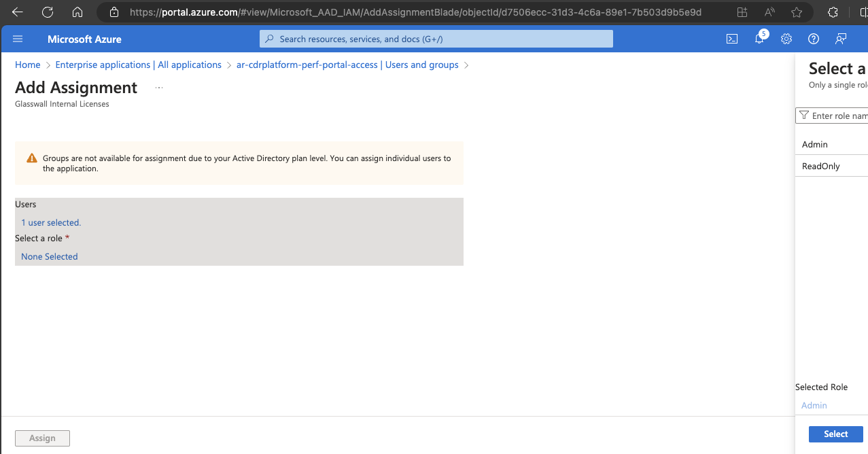868x454 pixels.
Task: Click the feedback icon in header
Action: 841,39
